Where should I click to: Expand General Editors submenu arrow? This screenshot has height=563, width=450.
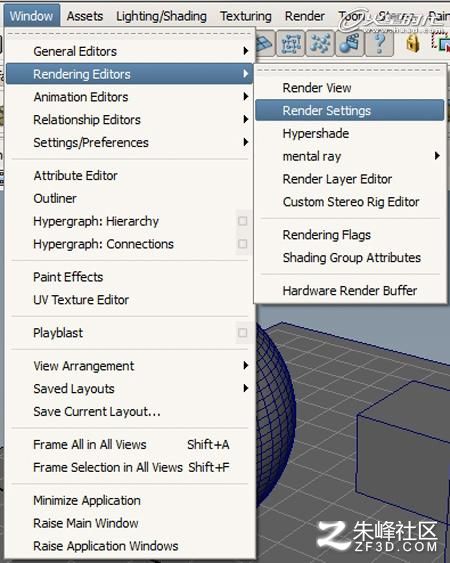[x=246, y=51]
